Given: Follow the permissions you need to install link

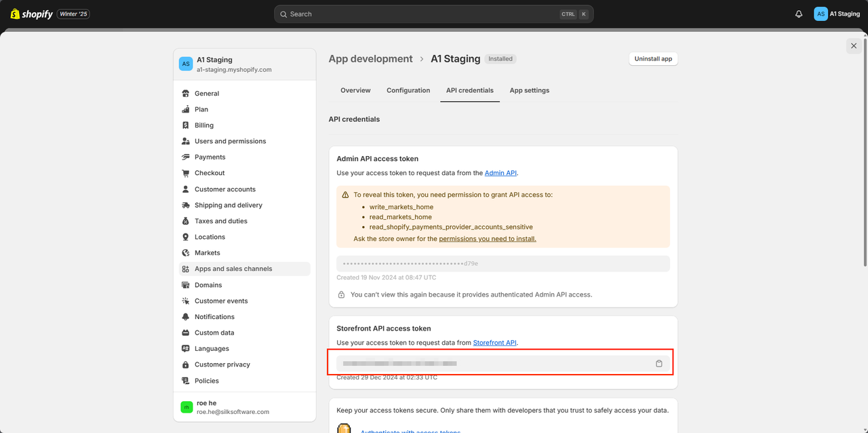Looking at the screenshot, I should (x=488, y=239).
